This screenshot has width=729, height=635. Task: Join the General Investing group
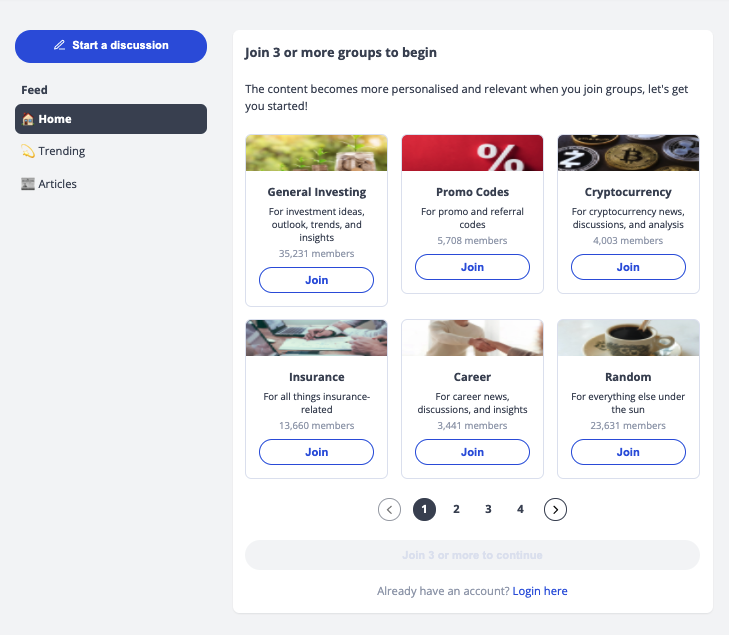316,280
